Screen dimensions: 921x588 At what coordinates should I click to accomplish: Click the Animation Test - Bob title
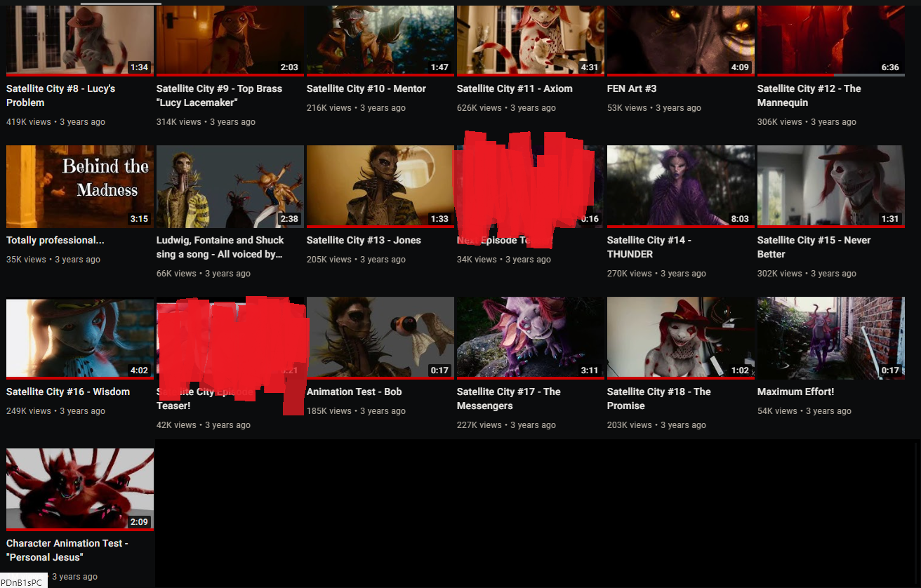tap(355, 392)
